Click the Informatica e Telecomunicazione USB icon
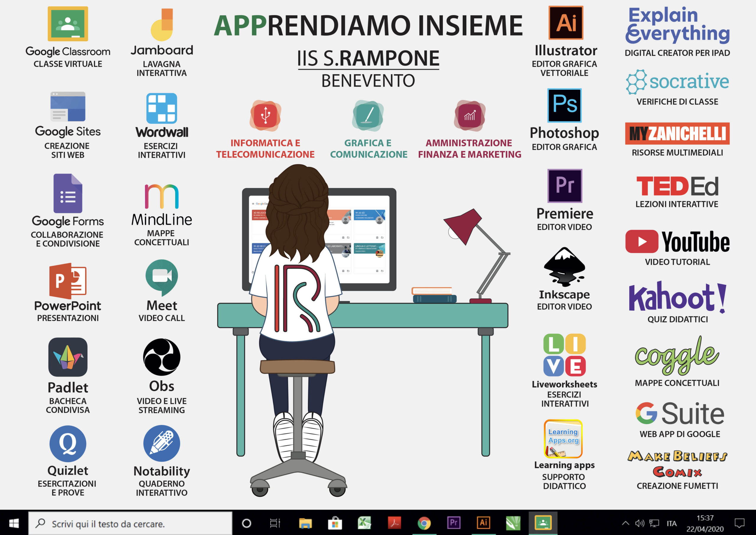Screen dimensions: 756x535 (265, 116)
